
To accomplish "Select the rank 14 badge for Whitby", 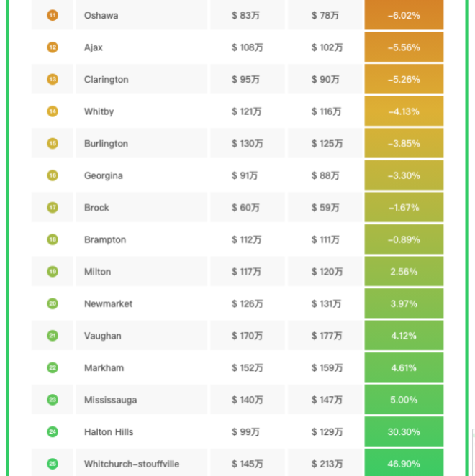I will 53,111.
